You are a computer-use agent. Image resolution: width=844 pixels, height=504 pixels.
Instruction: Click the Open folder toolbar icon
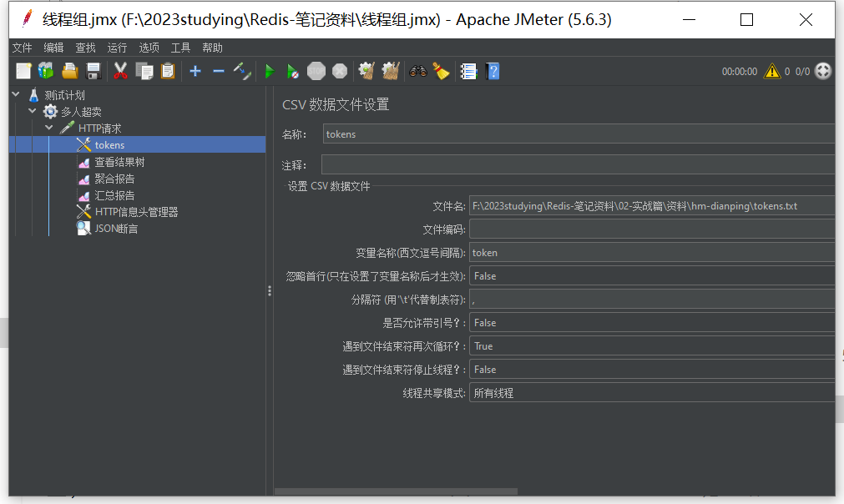70,72
